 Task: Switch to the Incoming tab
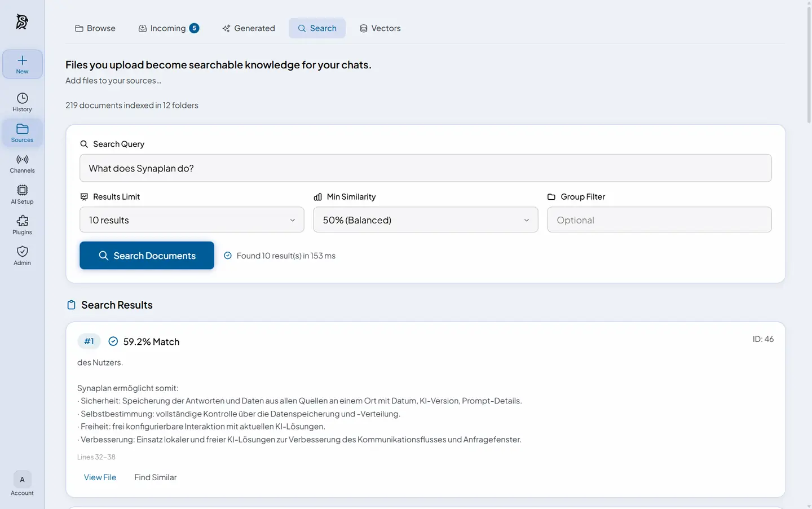[x=169, y=28]
